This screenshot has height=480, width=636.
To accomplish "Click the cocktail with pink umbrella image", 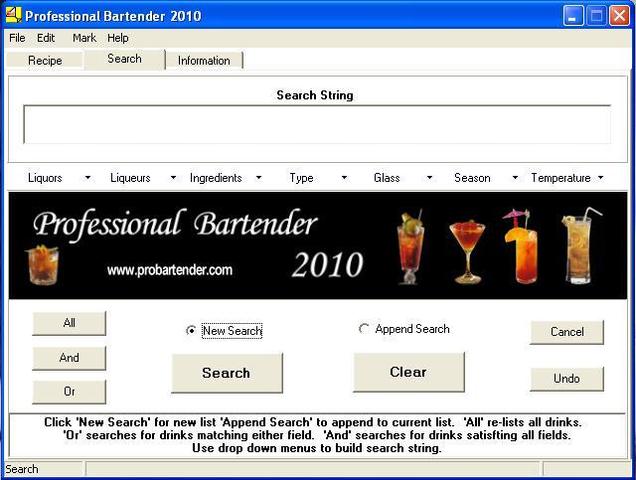I will [x=522, y=246].
